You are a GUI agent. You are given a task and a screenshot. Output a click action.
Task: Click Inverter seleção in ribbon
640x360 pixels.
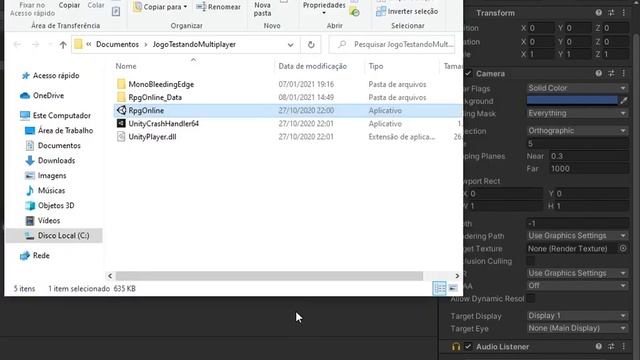click(407, 11)
